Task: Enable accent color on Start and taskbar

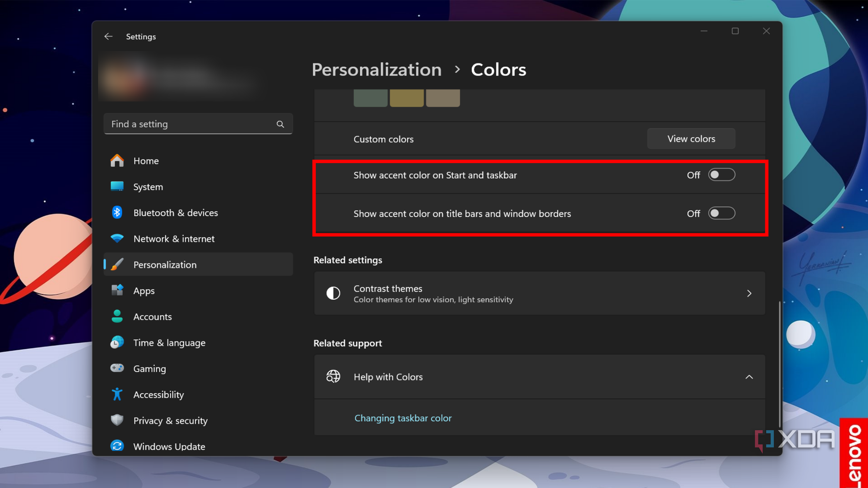Action: click(721, 175)
